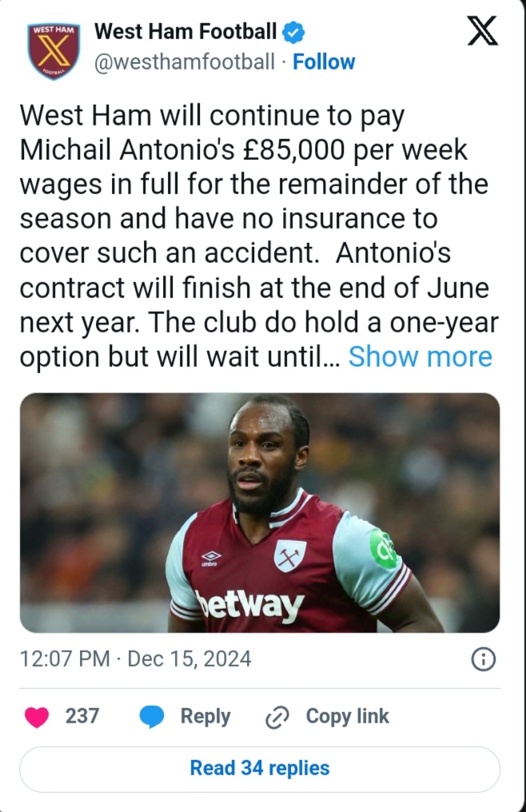Like the tweet with heart icon
526x812 pixels.
click(36, 717)
